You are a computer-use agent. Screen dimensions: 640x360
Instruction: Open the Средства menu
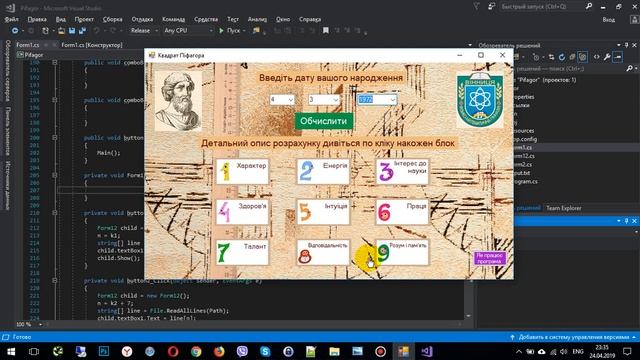(x=206, y=19)
